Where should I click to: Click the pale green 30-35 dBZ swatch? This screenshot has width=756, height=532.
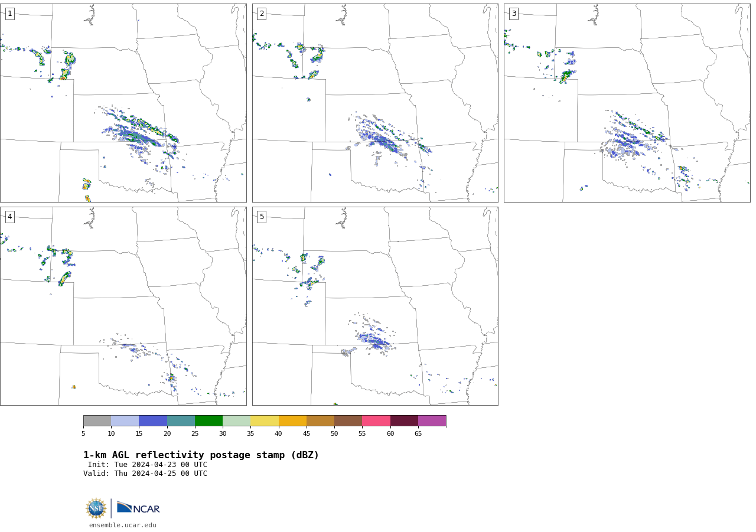coord(237,421)
